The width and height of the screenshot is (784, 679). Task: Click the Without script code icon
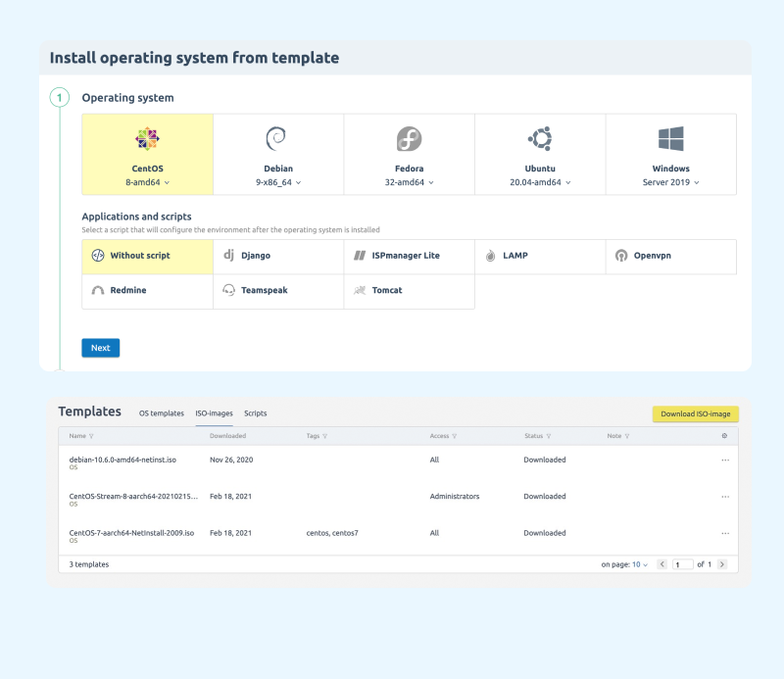[x=98, y=256]
